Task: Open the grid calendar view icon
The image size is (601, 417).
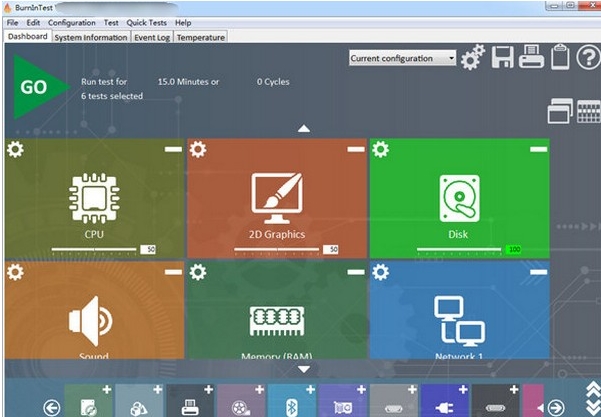Action: point(589,112)
